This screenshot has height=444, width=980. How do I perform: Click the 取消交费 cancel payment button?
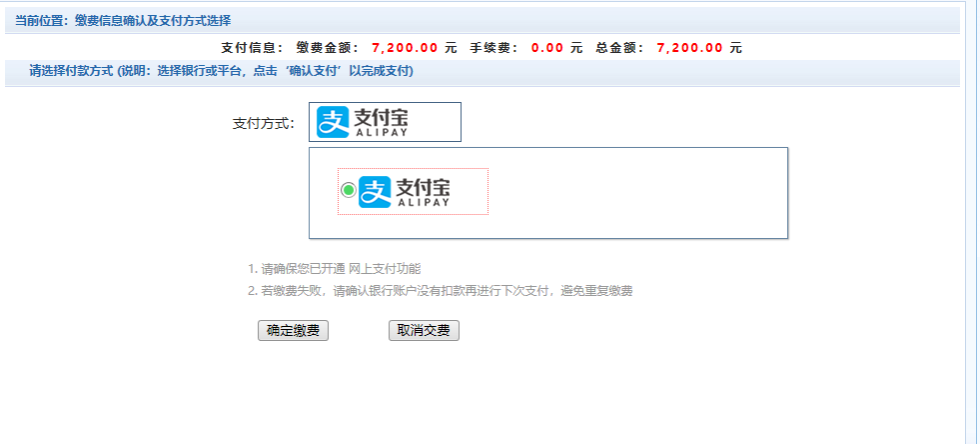tap(424, 331)
